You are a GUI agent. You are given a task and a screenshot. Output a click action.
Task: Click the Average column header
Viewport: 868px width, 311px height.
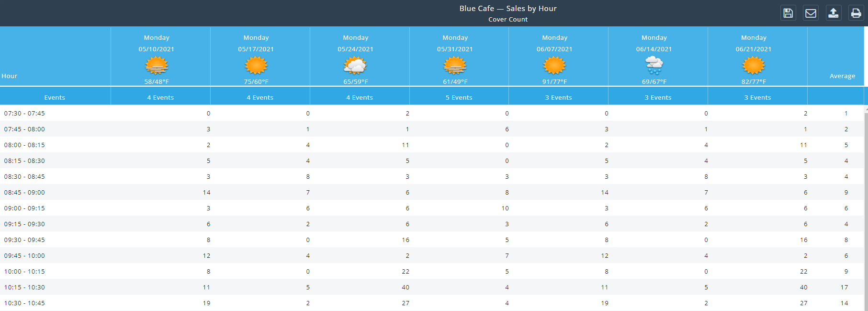point(842,76)
